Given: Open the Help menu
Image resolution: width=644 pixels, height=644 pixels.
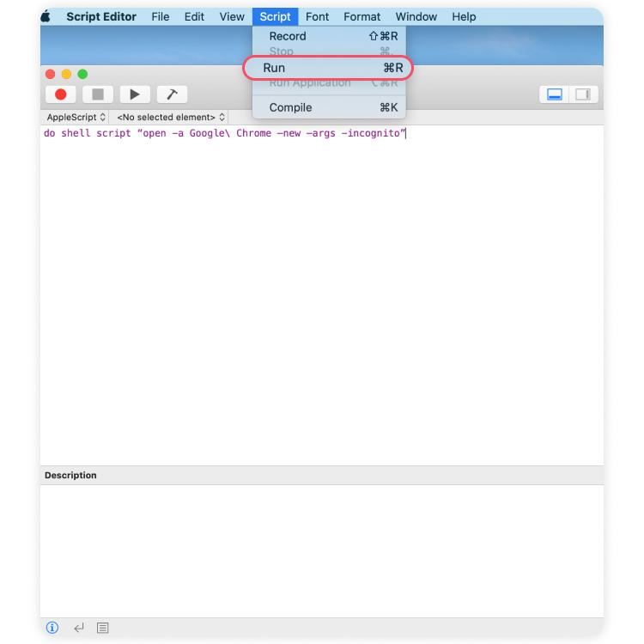Looking at the screenshot, I should point(464,16).
